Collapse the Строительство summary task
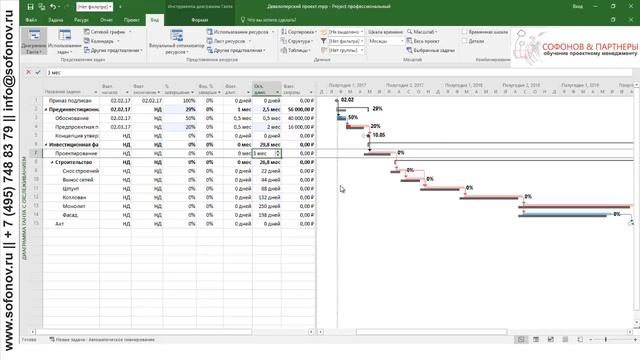The image size is (640, 360). (52, 162)
